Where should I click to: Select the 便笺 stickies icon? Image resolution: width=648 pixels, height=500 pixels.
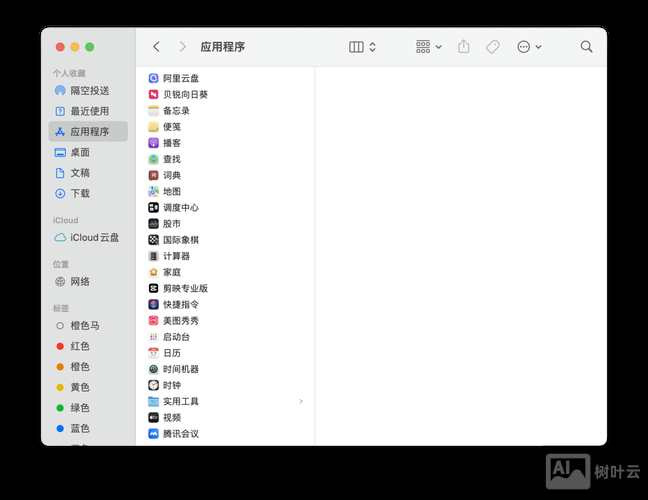coord(153,126)
